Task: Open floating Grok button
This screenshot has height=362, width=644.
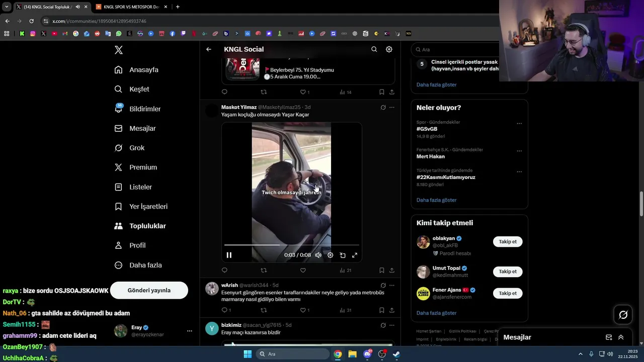Action: pos(623,315)
